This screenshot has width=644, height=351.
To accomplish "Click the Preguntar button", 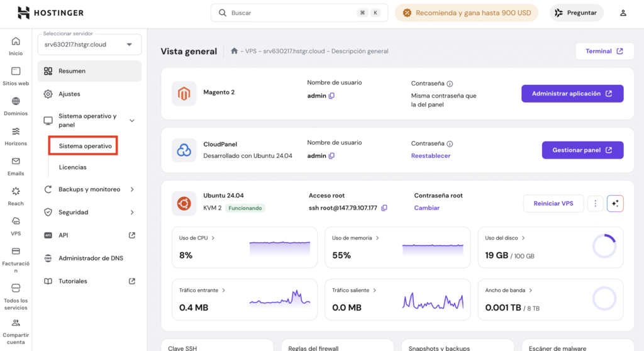I will (576, 13).
